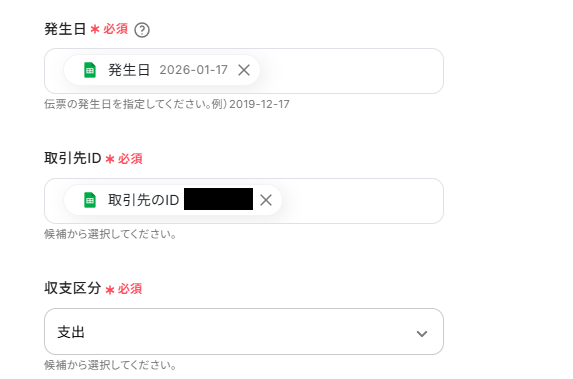Click the Sheets icon in 発生日 chip
The height and width of the screenshot is (379, 573).
coord(90,70)
